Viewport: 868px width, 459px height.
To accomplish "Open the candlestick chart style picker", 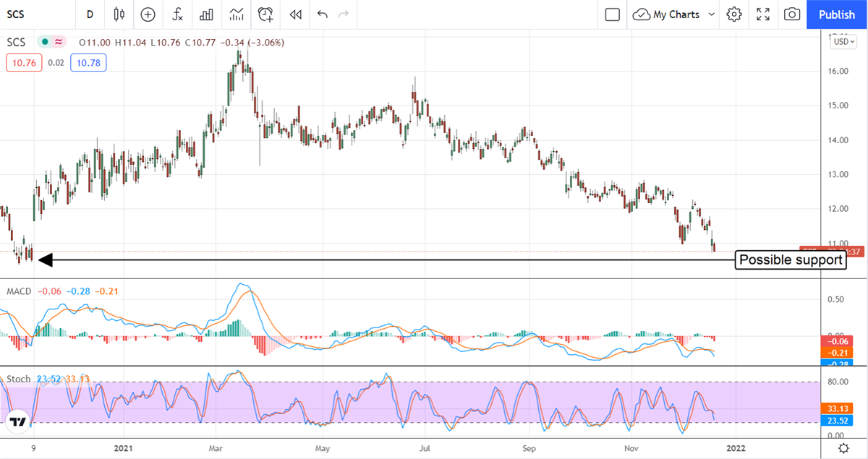I will tap(119, 14).
